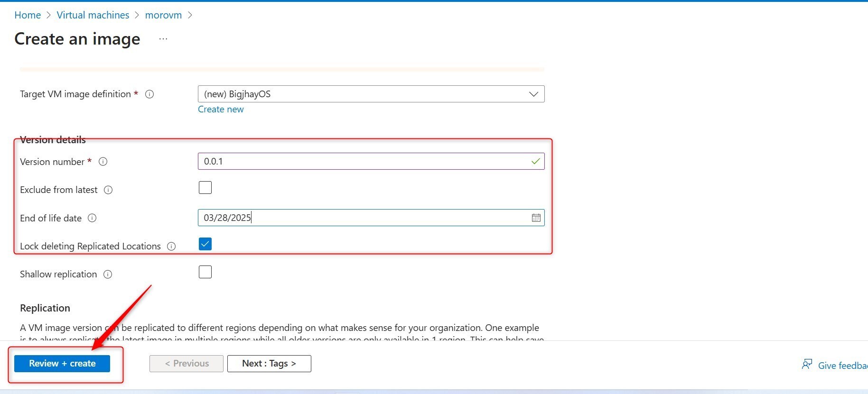Image resolution: width=868 pixels, height=394 pixels.
Task: Click the disabled Previous button
Action: [187, 364]
